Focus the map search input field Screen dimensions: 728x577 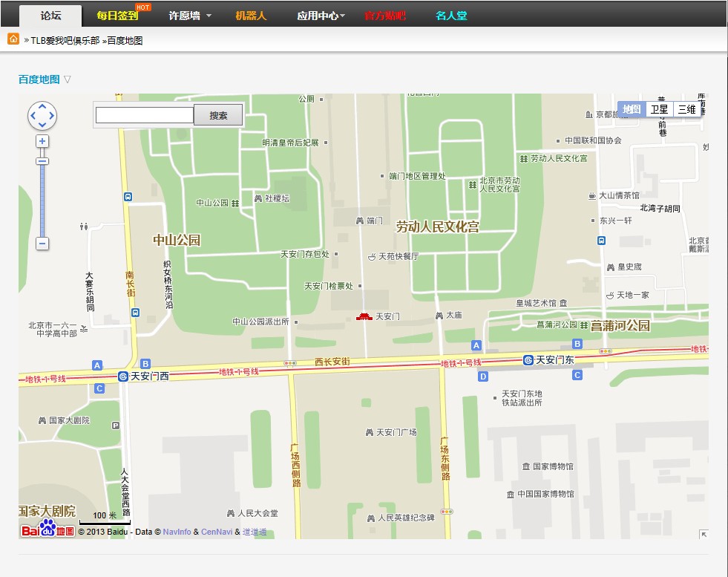click(145, 115)
